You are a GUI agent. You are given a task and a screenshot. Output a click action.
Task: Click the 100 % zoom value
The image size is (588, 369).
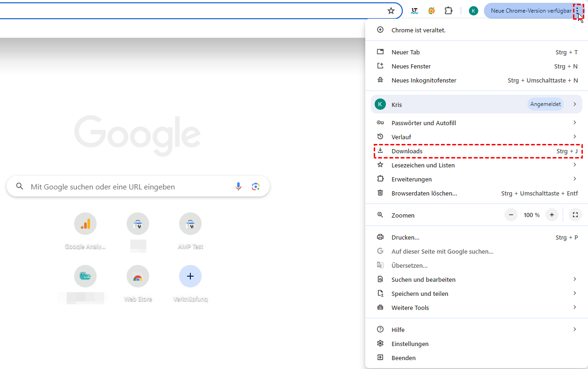(532, 215)
